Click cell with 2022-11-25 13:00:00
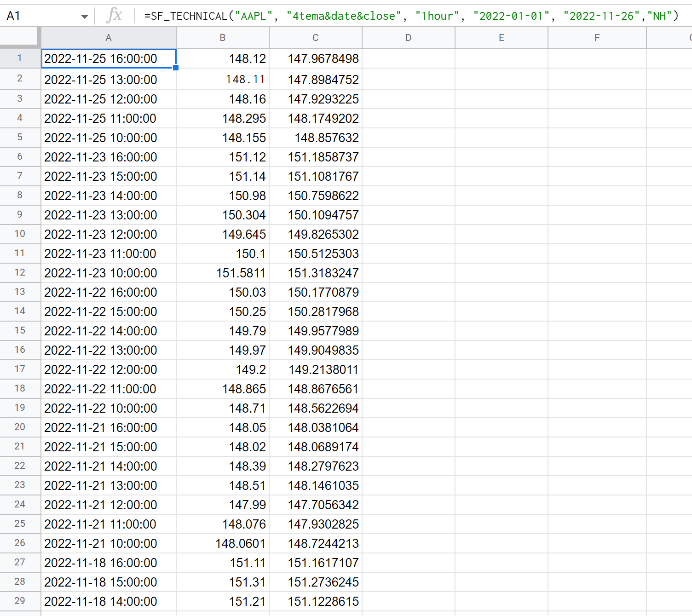The height and width of the screenshot is (616, 692). [x=109, y=80]
